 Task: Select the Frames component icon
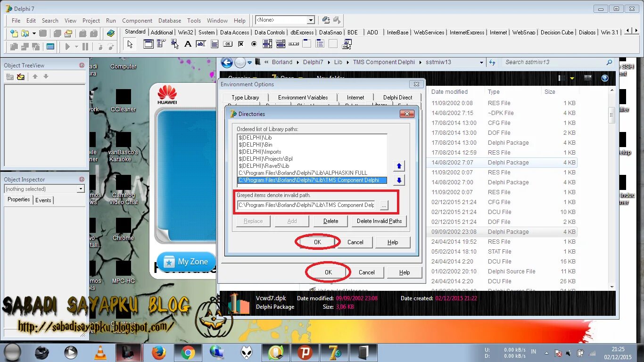(148, 44)
